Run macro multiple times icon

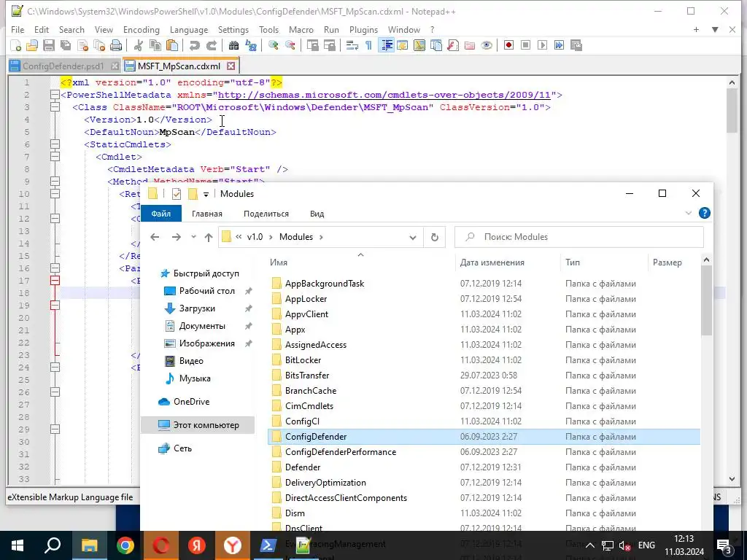(560, 45)
